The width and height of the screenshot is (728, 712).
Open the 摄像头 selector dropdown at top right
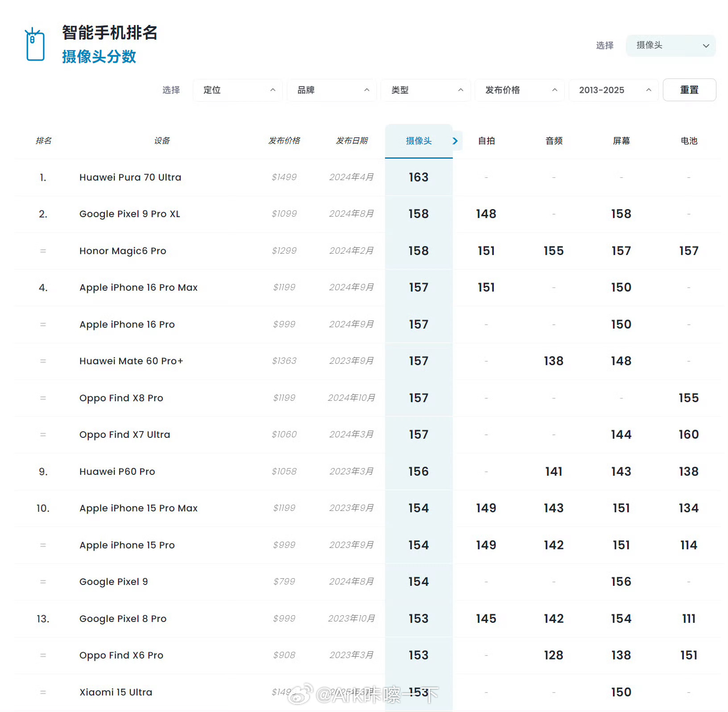click(670, 45)
